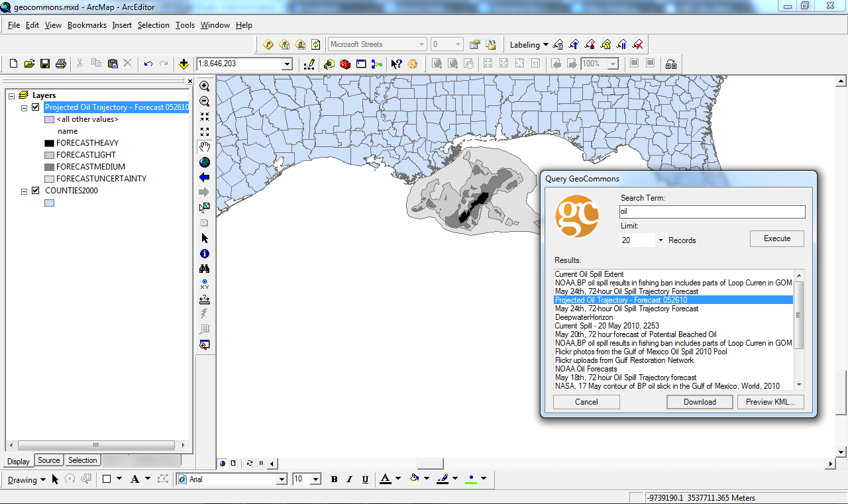Toggle bold text formatting

pyautogui.click(x=334, y=479)
